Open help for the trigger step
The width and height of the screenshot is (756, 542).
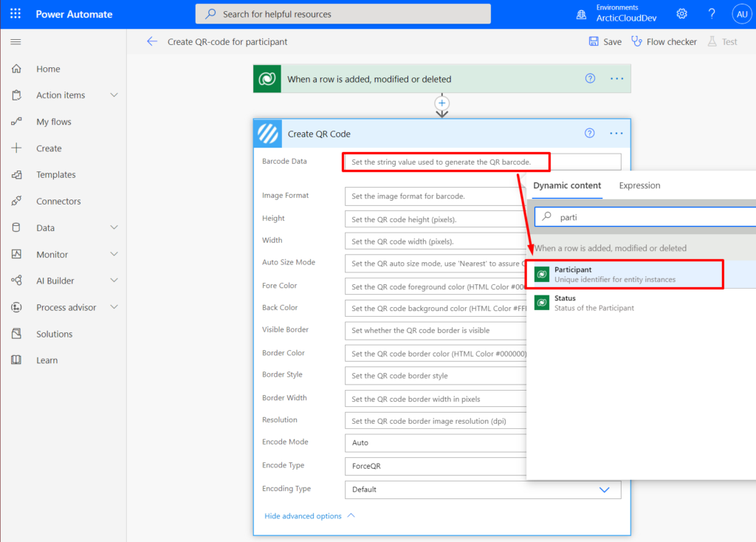590,78
